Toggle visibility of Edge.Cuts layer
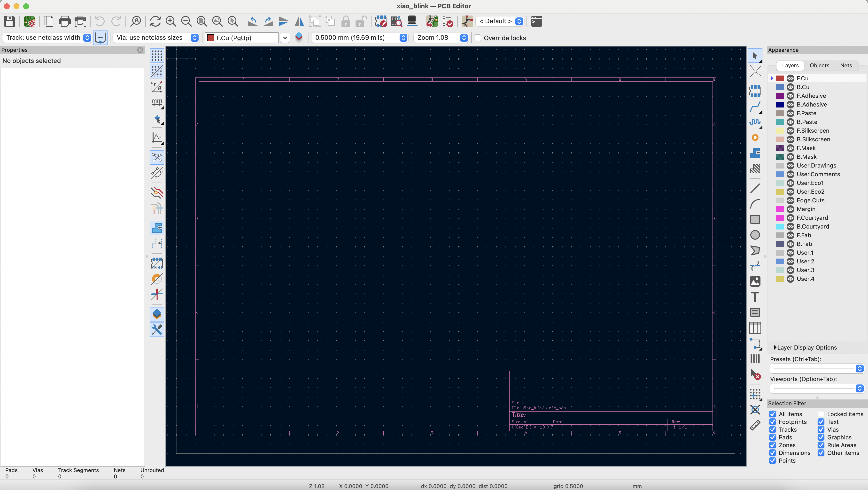The width and height of the screenshot is (868, 490). [790, 200]
